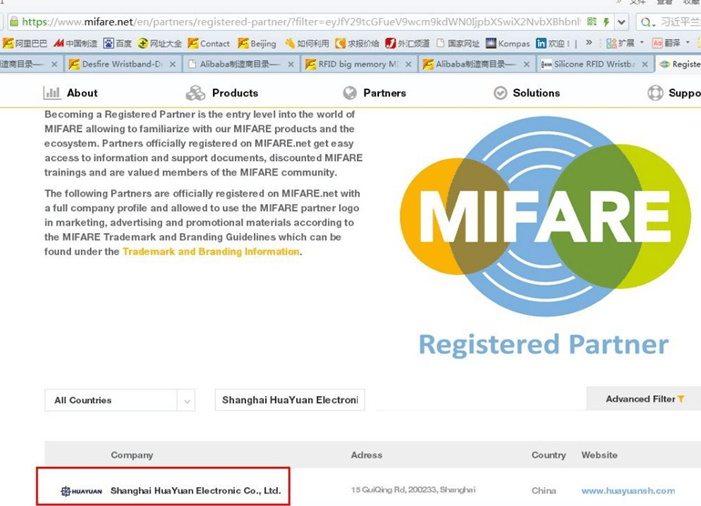Image resolution: width=701 pixels, height=506 pixels.
Task: Open the 如何利用 bookmark
Action: click(x=307, y=43)
